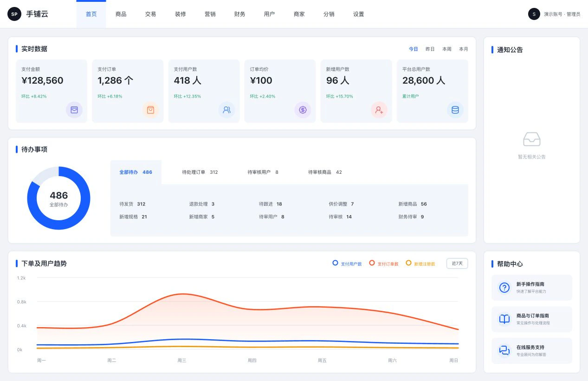Open 新手操作指南 question mark icon
This screenshot has width=588, height=381.
[x=504, y=288]
